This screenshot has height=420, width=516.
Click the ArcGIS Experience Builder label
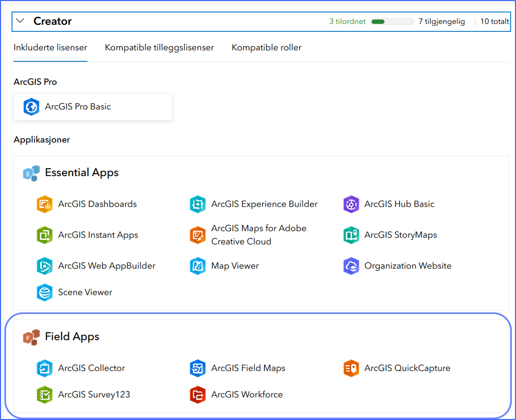pos(264,204)
